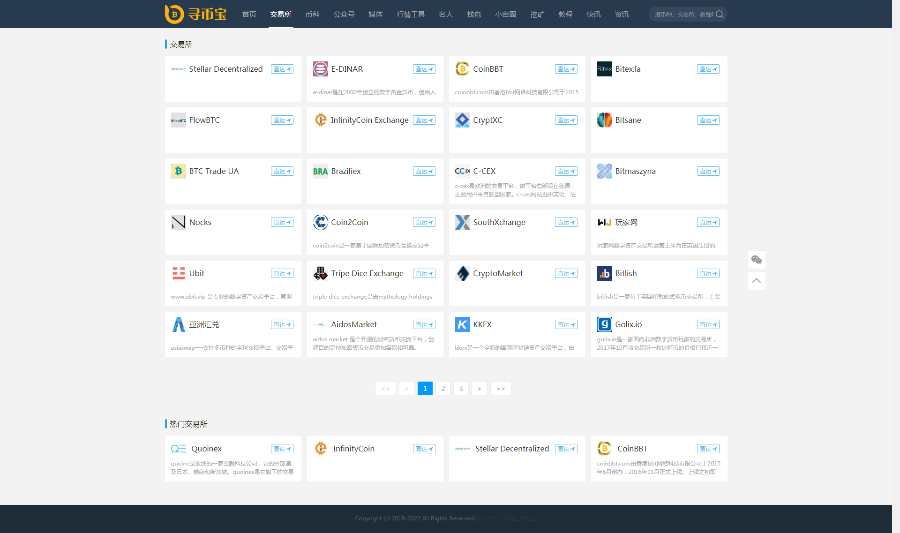Open the 交易所 navigation tab

[281, 15]
